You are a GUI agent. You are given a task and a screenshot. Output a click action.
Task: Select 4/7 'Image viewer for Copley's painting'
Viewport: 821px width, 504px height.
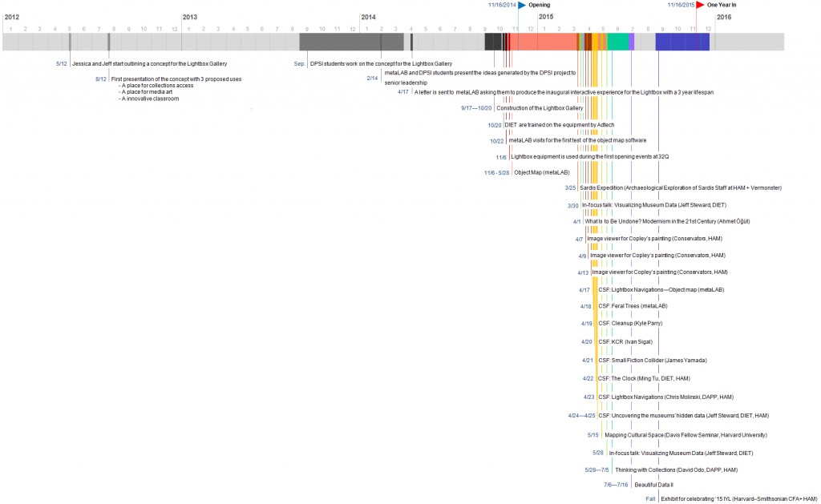655,239
